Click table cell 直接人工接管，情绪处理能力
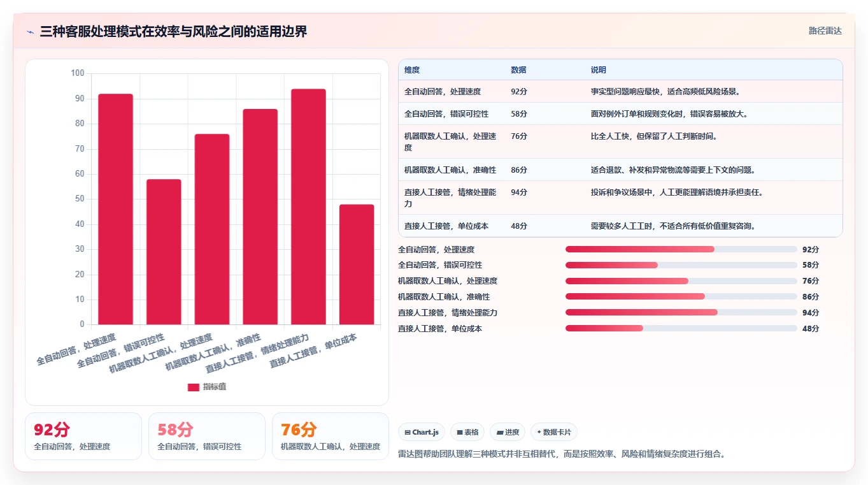Image resolution: width=868 pixels, height=485 pixels. pos(450,198)
